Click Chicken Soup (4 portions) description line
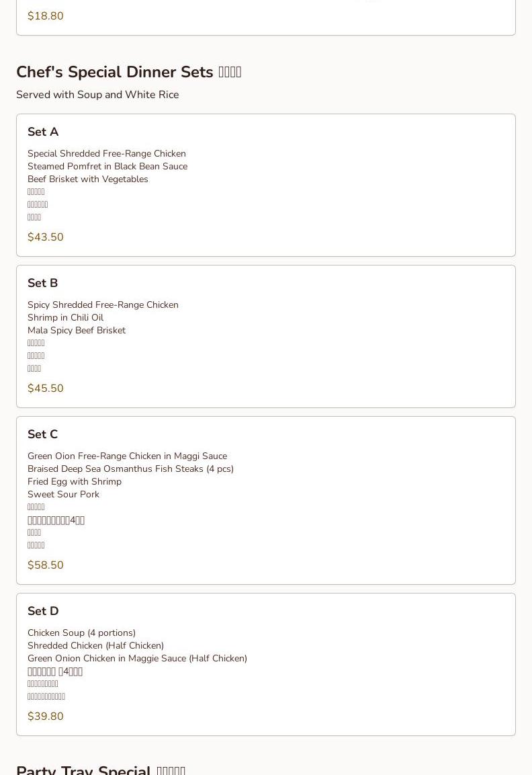 pos(81,633)
